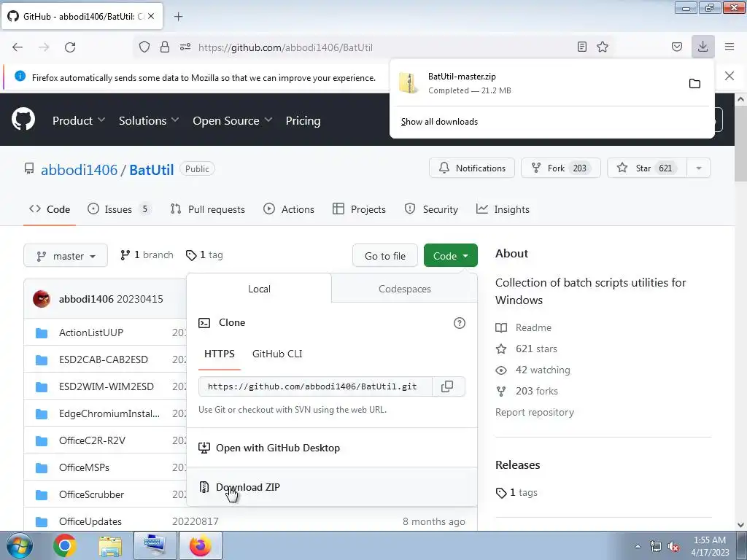Click the page vertical scrollbar thumb

(x=740, y=143)
